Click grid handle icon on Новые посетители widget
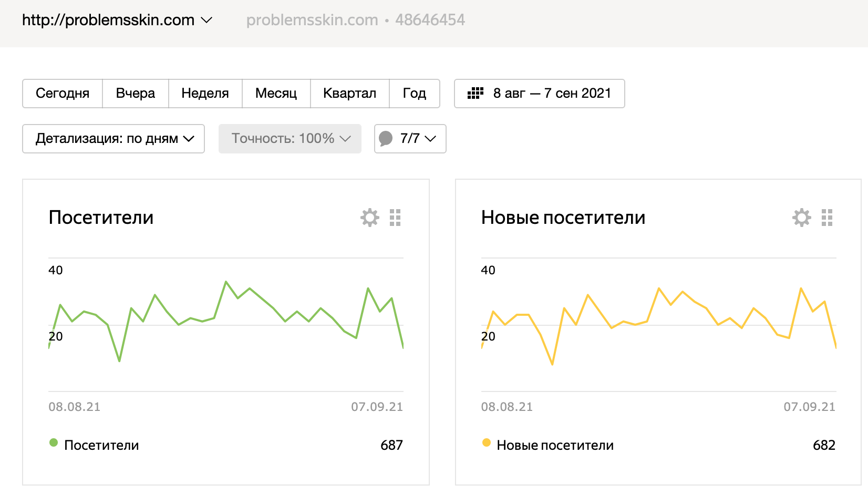The image size is (868, 495). 827,218
